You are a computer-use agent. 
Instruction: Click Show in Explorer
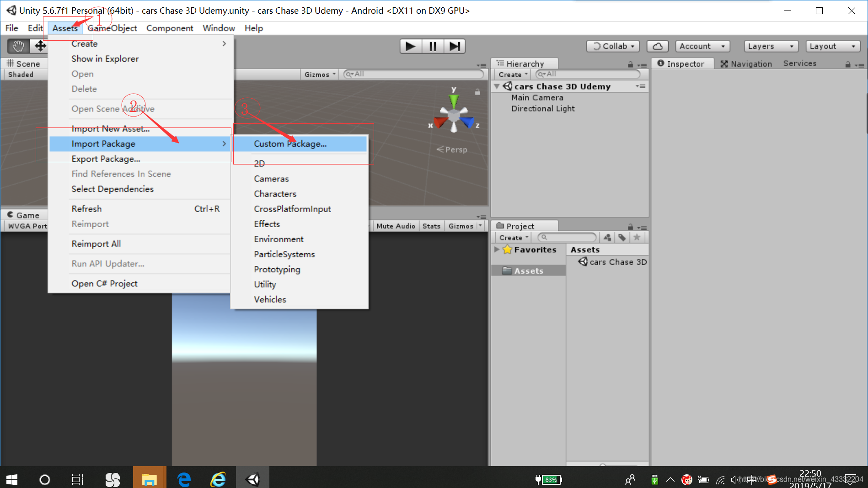[140, 59]
